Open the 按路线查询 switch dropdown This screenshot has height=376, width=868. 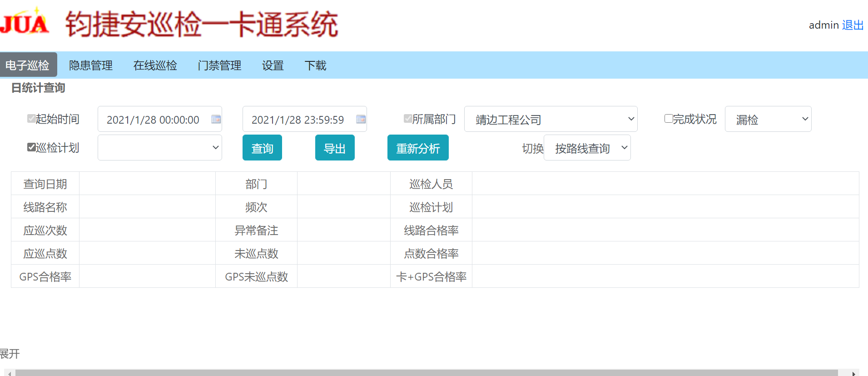pos(587,148)
